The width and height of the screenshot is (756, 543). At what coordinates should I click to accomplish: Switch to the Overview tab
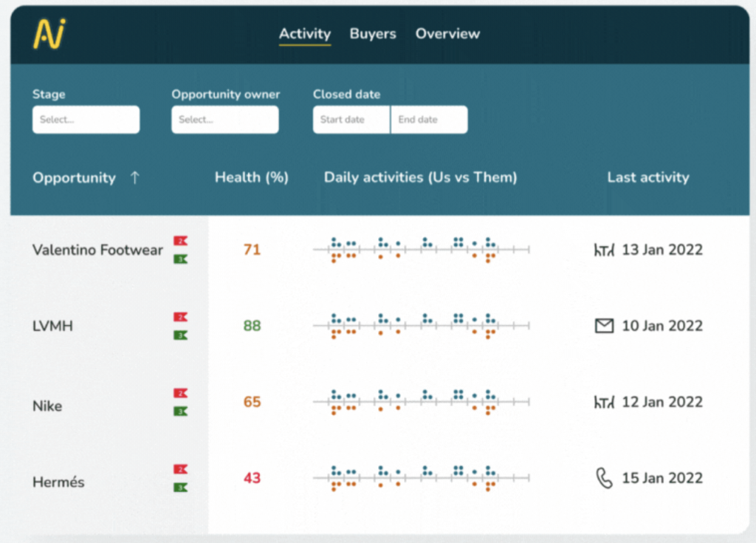(x=447, y=34)
